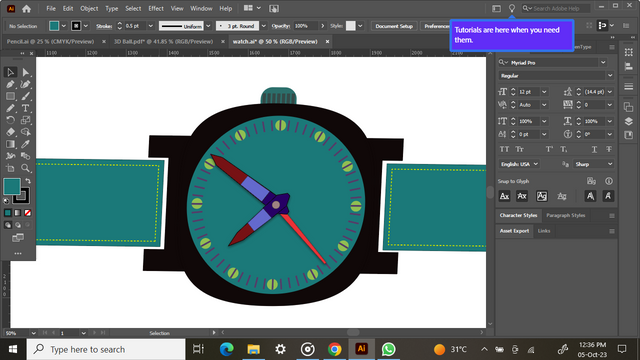Toggle Snap to Glyph bounds option
Viewport: 640px width, 360px height.
(542, 196)
